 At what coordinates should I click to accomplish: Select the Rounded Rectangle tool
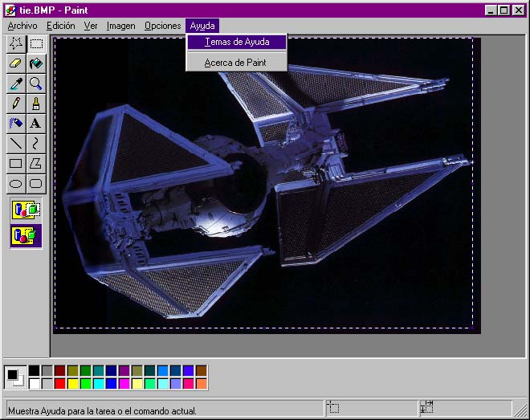36,183
